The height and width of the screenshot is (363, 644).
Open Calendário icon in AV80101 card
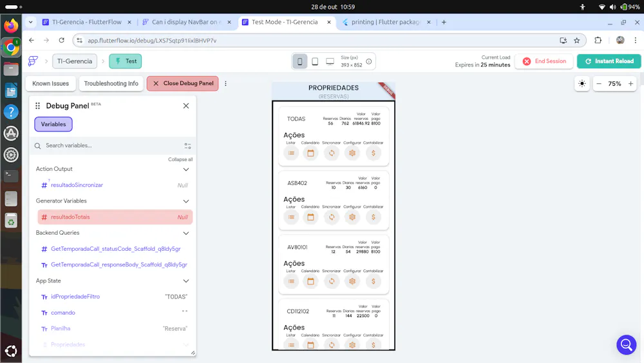pyautogui.click(x=310, y=281)
